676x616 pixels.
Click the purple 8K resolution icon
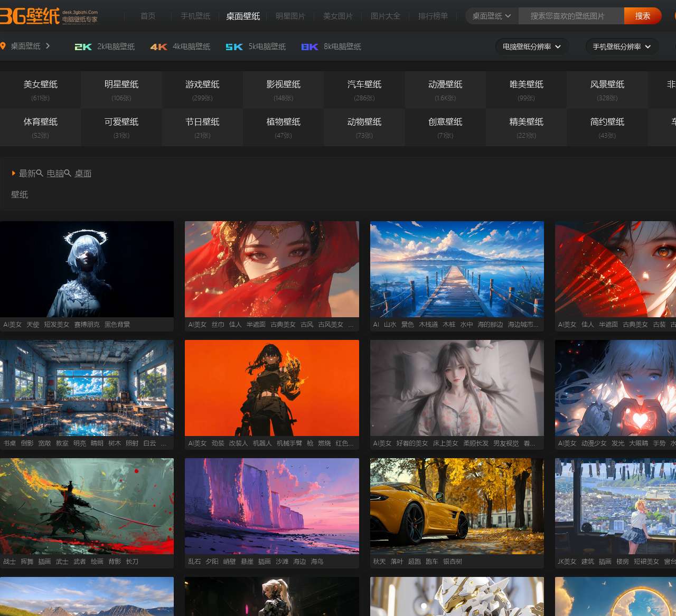click(x=309, y=47)
